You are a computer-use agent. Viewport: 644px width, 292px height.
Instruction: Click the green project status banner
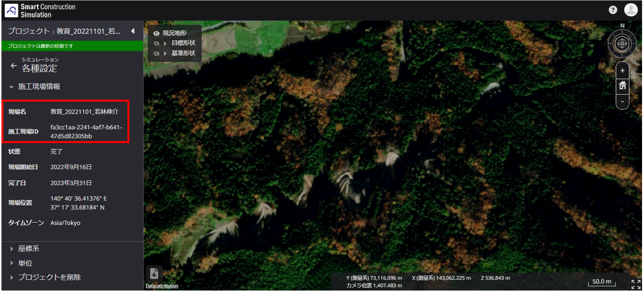click(71, 46)
